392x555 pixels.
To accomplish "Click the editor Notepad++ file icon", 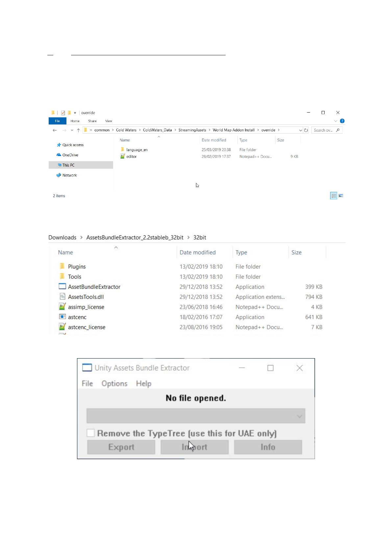I will point(122,156).
